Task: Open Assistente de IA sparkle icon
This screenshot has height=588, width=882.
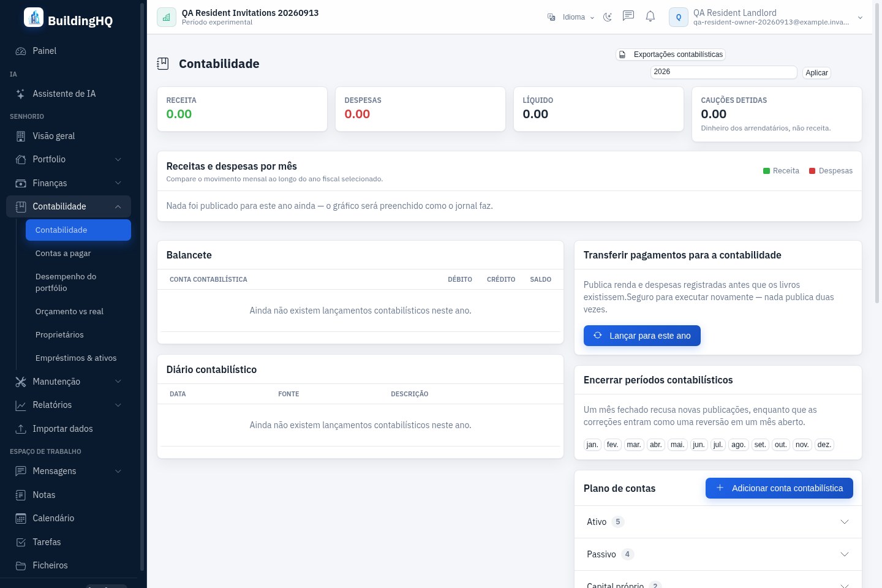Action: click(x=21, y=94)
